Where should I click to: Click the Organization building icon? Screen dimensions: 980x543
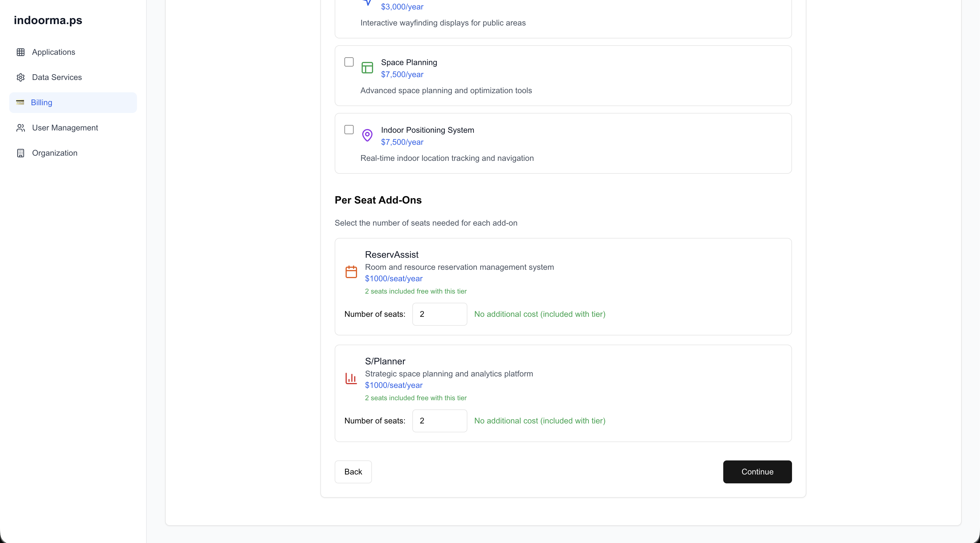pyautogui.click(x=21, y=153)
